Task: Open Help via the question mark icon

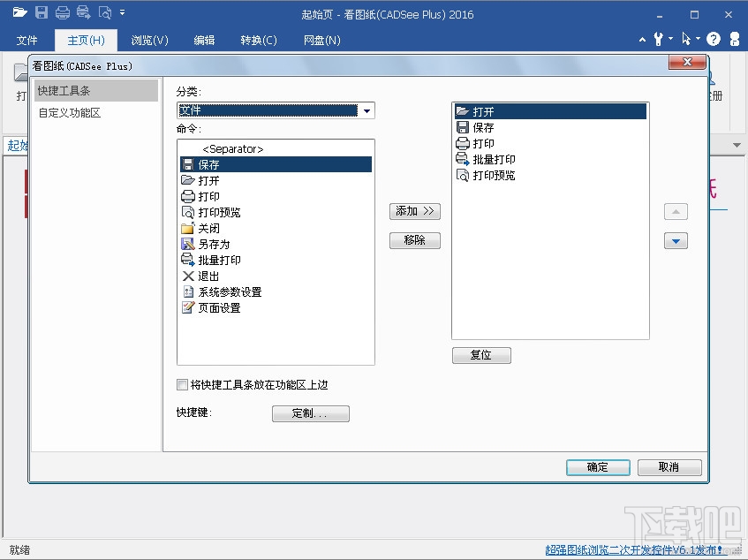Action: pos(713,39)
